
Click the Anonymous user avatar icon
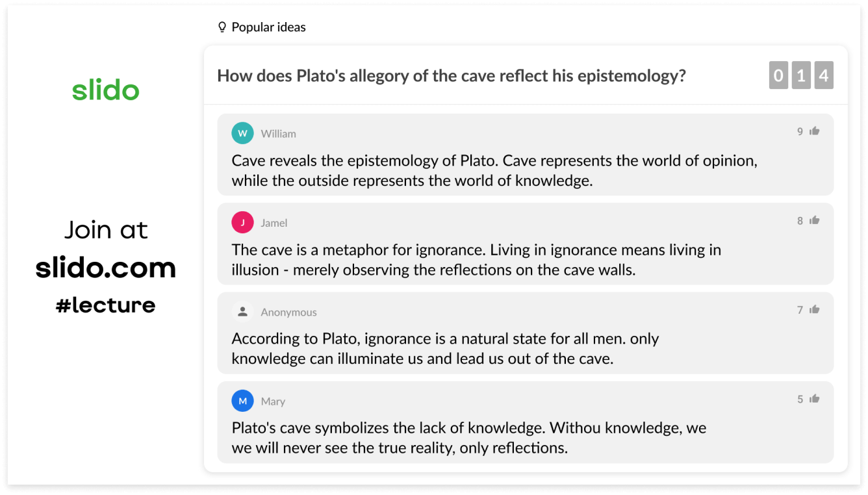tap(242, 312)
